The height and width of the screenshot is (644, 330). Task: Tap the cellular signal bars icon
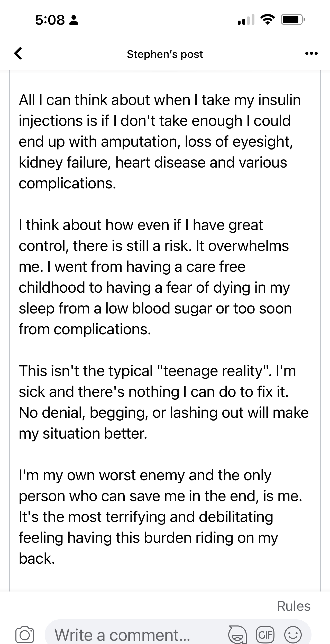(x=246, y=20)
